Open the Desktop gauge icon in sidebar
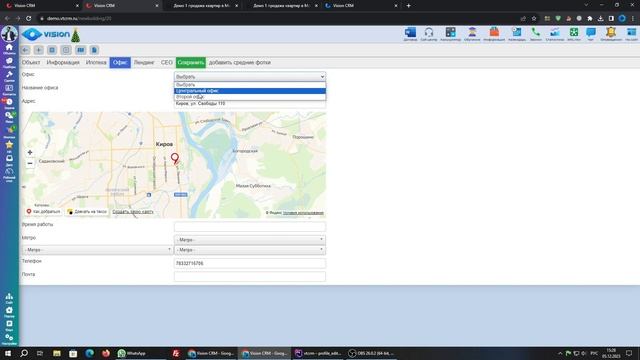This screenshot has height=360, width=640. (9, 174)
